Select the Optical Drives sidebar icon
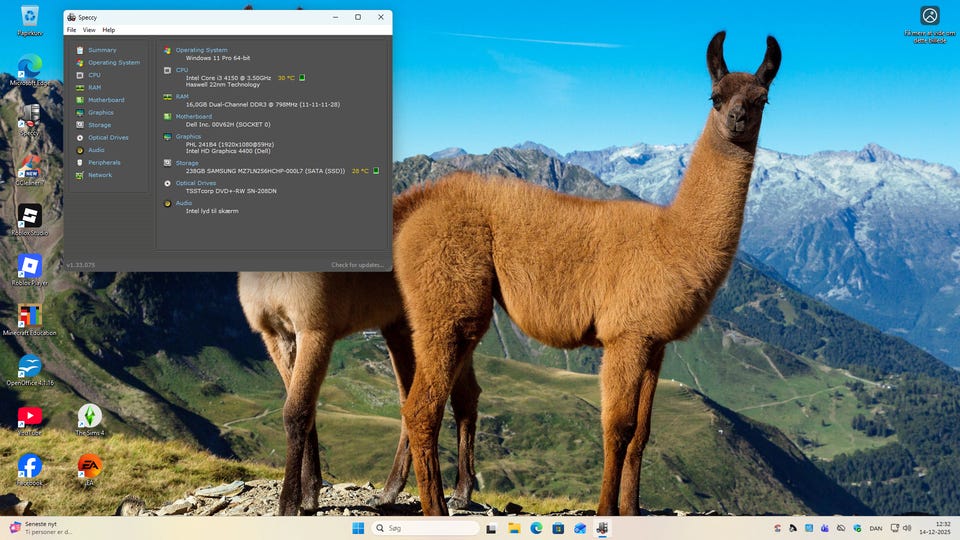The image size is (960, 540). pyautogui.click(x=80, y=138)
